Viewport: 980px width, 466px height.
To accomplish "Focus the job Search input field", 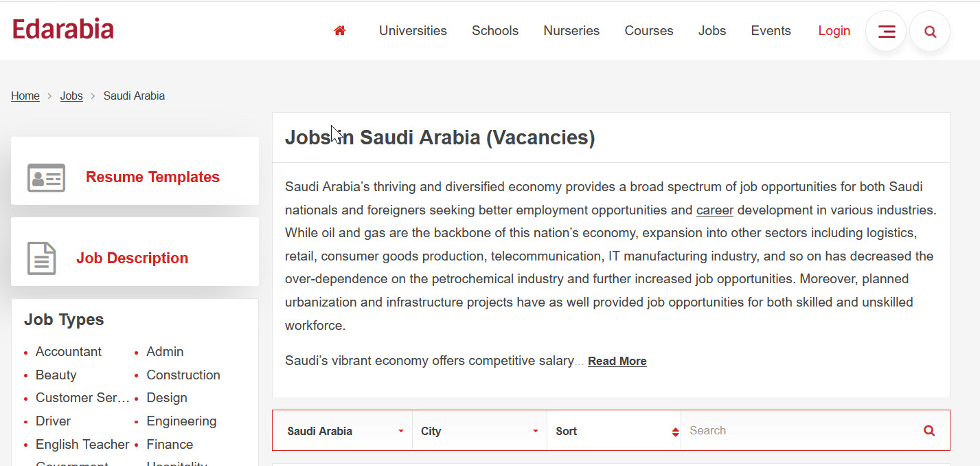I will coord(800,431).
